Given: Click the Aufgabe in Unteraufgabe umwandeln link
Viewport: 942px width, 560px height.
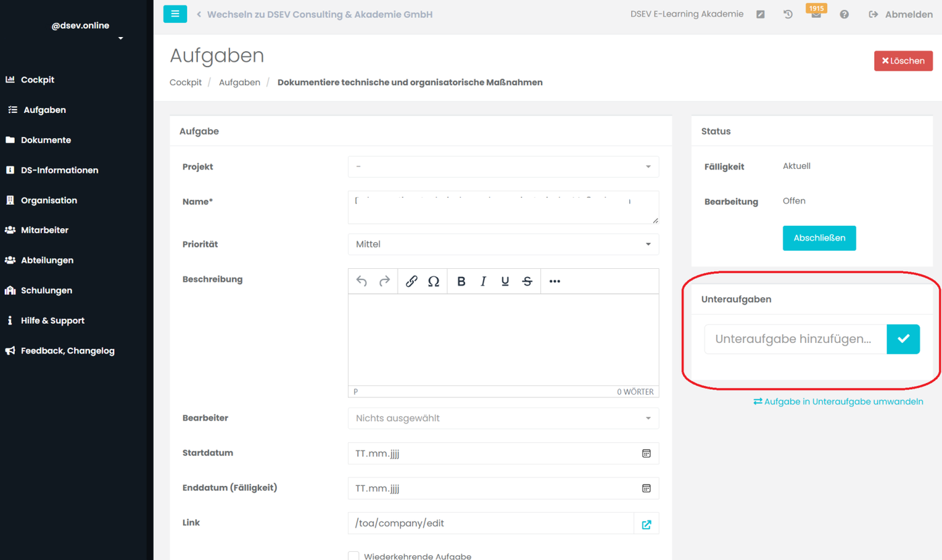Looking at the screenshot, I should click(838, 401).
